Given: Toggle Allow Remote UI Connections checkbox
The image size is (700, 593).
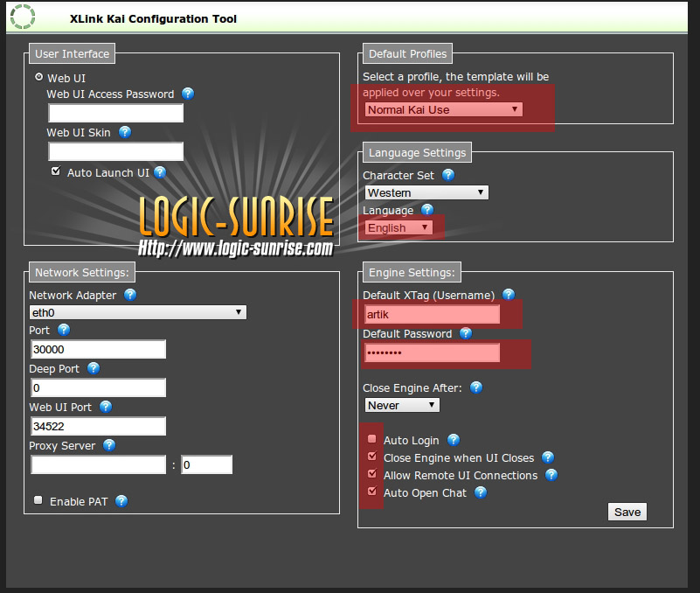Looking at the screenshot, I should 372,474.
